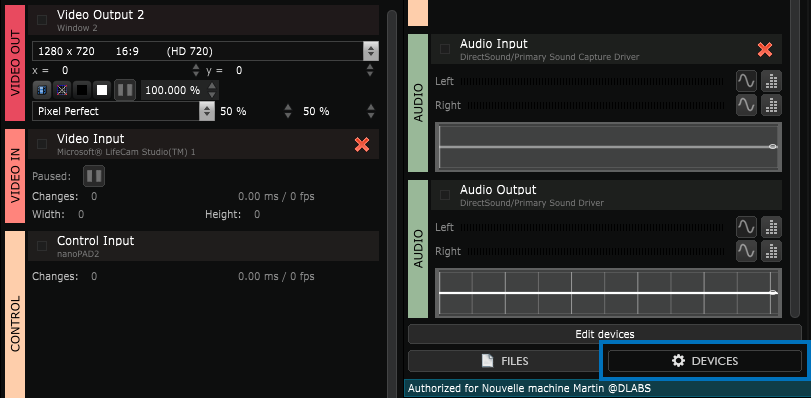Show waveform for Audio Output Right channel
The width and height of the screenshot is (811, 398).
point(746,251)
